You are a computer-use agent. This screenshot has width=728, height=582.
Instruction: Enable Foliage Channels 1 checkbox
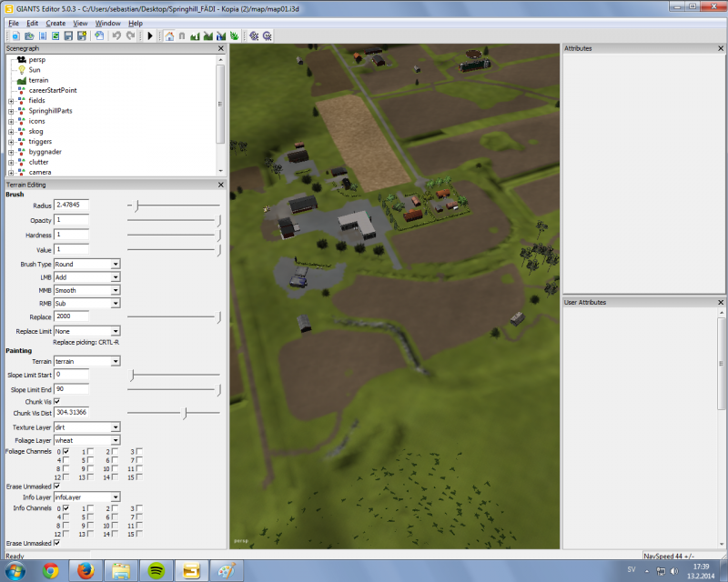(90, 451)
